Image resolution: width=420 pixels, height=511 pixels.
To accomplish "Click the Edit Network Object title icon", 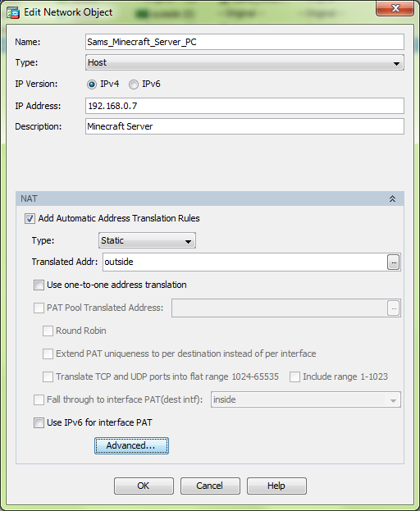I will click(13, 12).
